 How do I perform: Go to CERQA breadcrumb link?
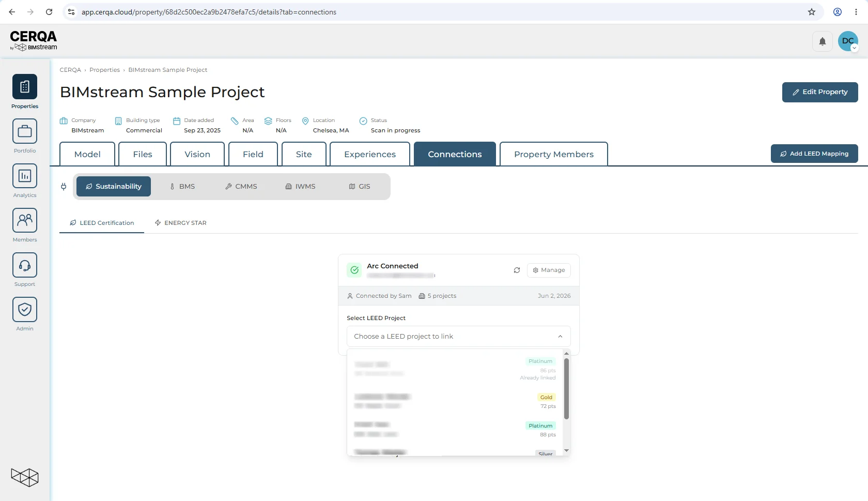coord(70,70)
